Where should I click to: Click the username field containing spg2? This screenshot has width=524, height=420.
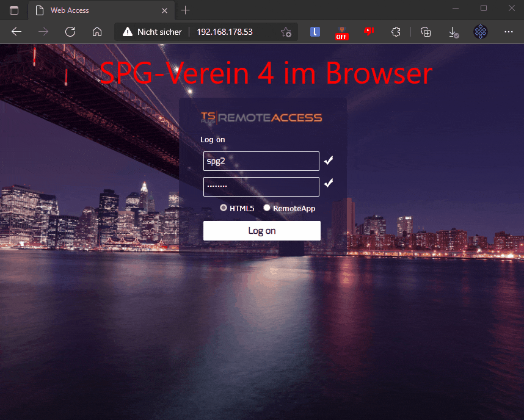click(x=261, y=161)
